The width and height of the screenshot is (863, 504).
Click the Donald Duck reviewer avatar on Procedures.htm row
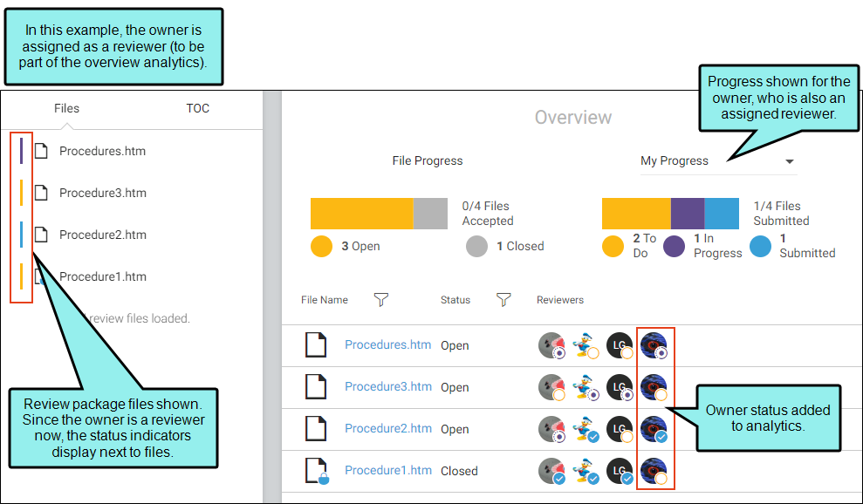coord(585,345)
